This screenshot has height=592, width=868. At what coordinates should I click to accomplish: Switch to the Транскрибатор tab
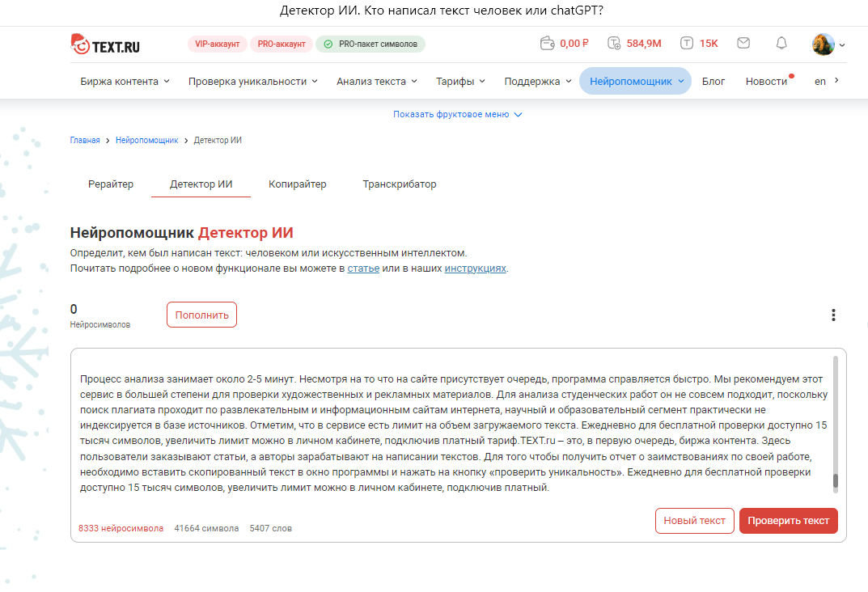[x=399, y=184]
